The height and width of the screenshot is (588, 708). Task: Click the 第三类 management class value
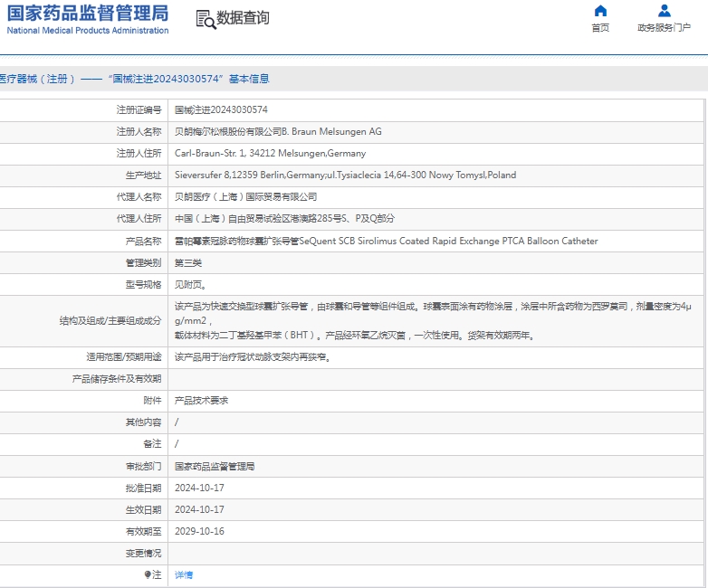click(188, 262)
